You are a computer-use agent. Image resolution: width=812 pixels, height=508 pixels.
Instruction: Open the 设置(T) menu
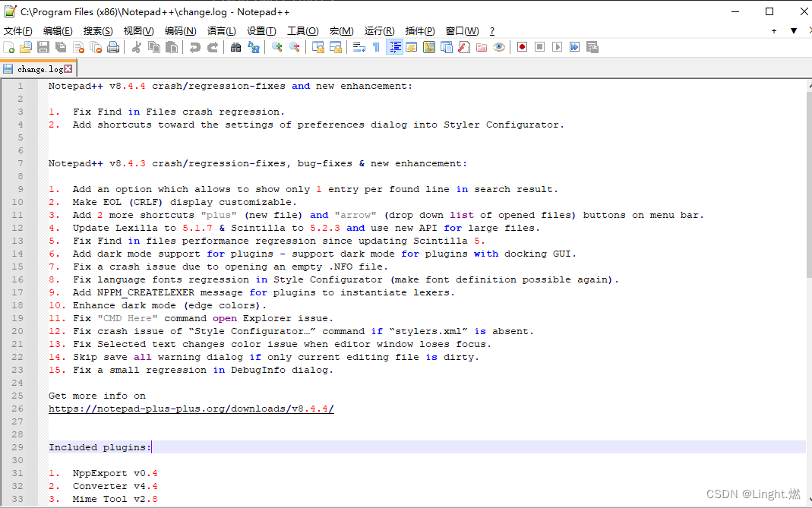261,31
